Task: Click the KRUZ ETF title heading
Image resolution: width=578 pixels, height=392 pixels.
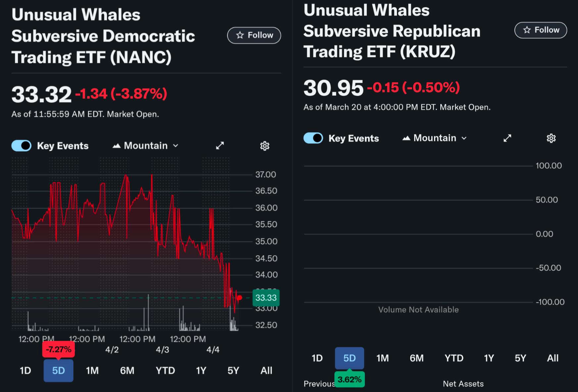Action: (392, 31)
